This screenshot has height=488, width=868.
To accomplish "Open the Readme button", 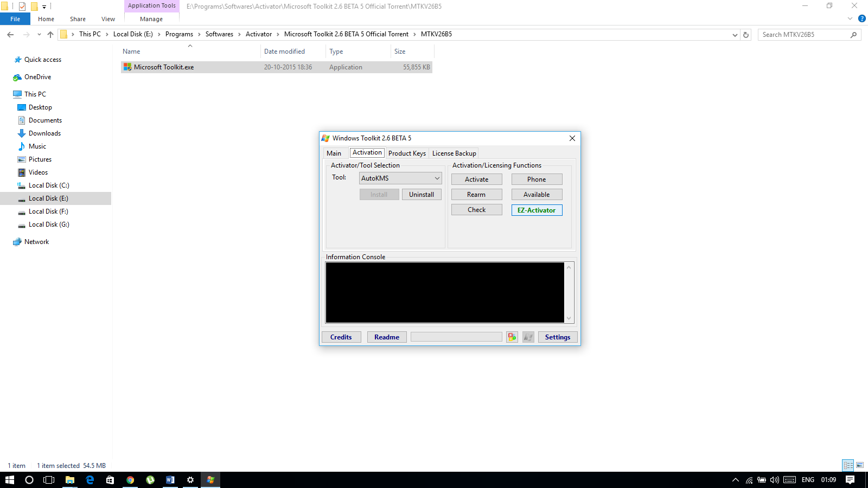I will pos(387,337).
